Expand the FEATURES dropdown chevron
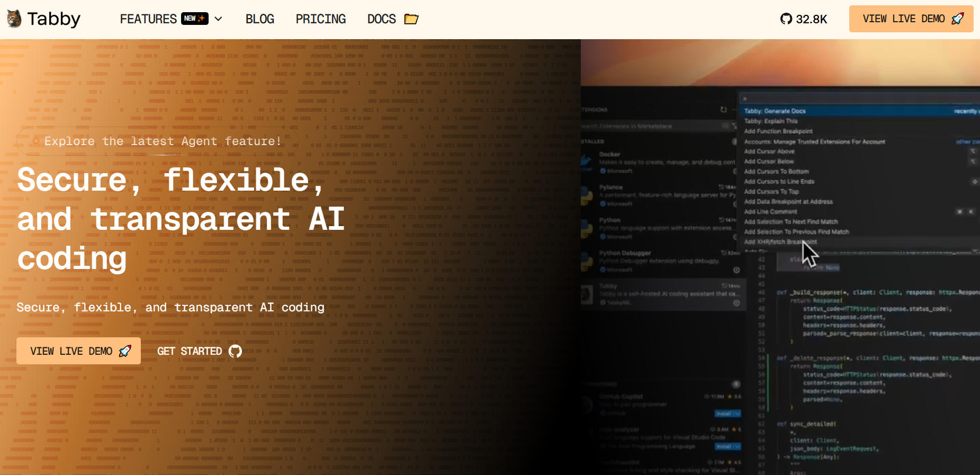The width and height of the screenshot is (980, 475). click(x=218, y=19)
